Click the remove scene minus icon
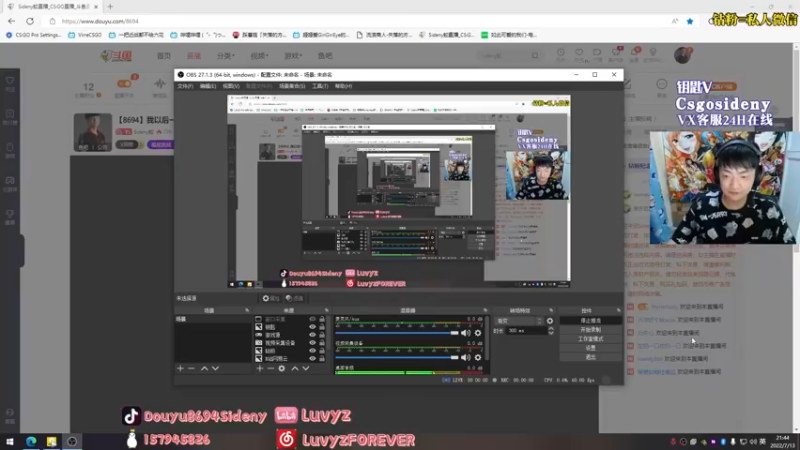 191,368
